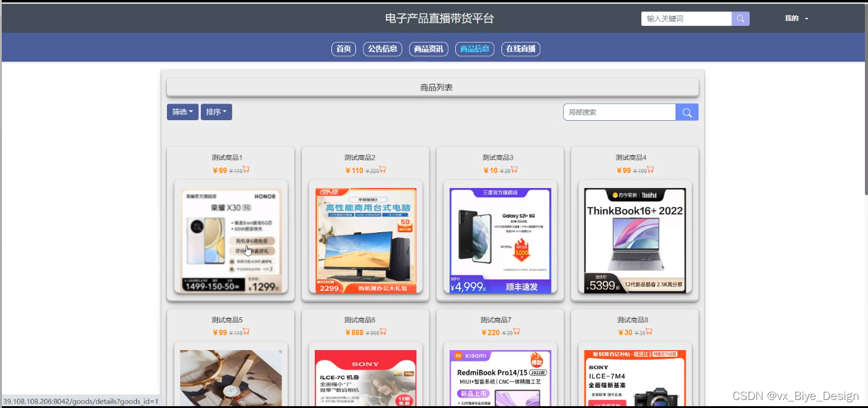Click the ¥110 price of 测试商品2

coord(354,171)
